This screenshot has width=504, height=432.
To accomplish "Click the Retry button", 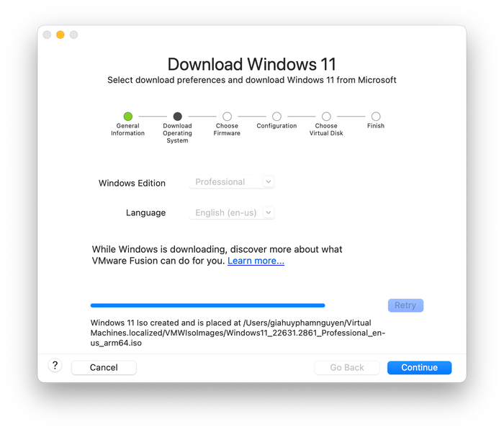I will tap(405, 305).
